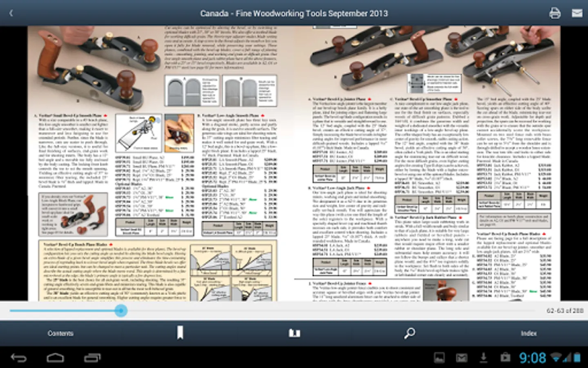Tap the 9:08 clock in system bar
The image size is (588, 368).
pyautogui.click(x=532, y=358)
